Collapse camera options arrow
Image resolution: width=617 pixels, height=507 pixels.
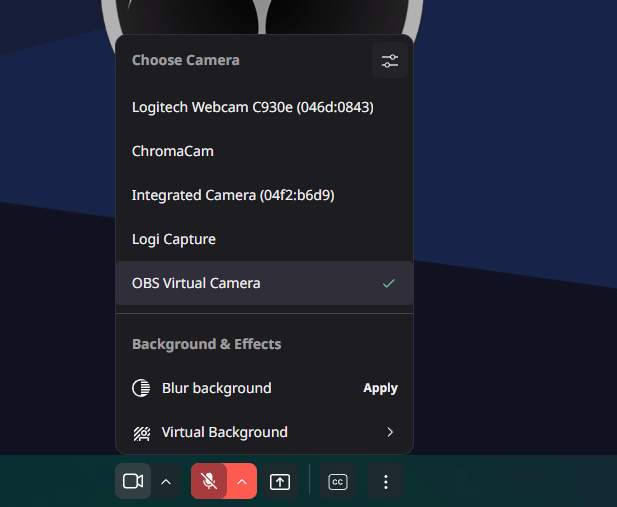coord(166,481)
